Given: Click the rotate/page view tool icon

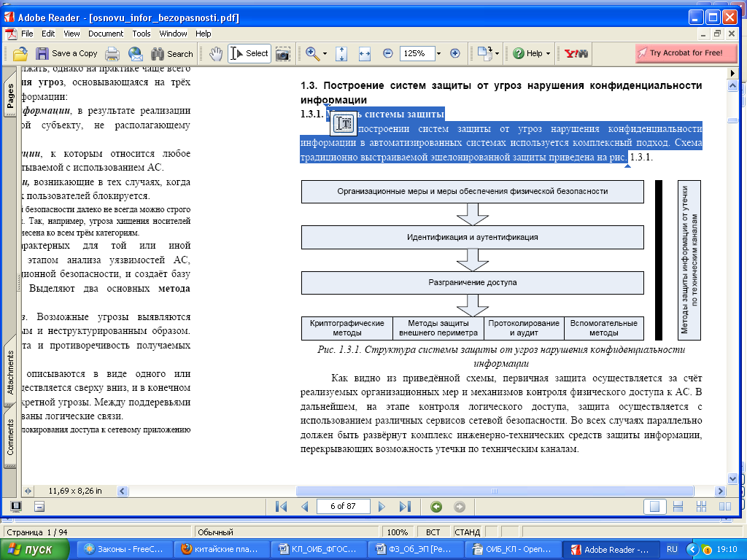Looking at the screenshot, I should (x=484, y=53).
